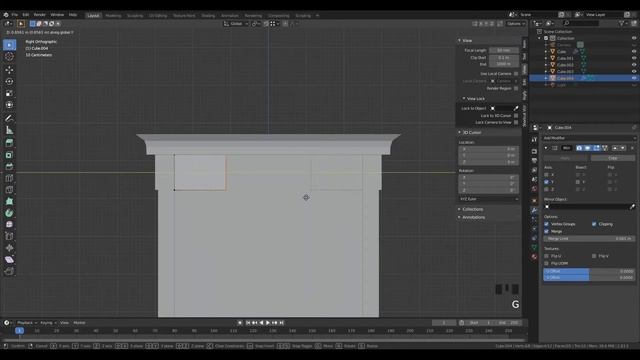Viewport: 640px width, 360px height.
Task: Enable Lock to 3D Cursor checkbox
Action: pyautogui.click(x=516, y=116)
